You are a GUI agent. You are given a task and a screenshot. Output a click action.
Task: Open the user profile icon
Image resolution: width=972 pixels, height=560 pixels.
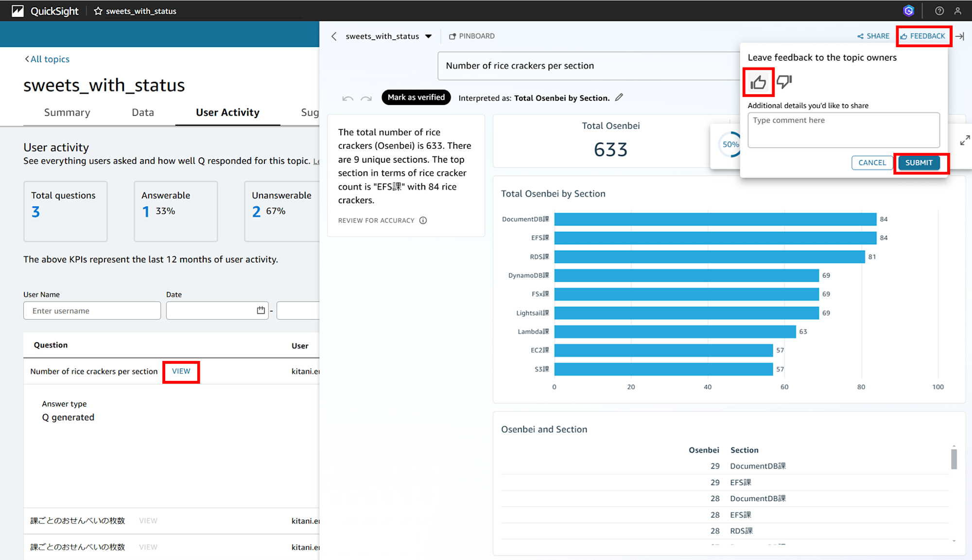click(957, 11)
